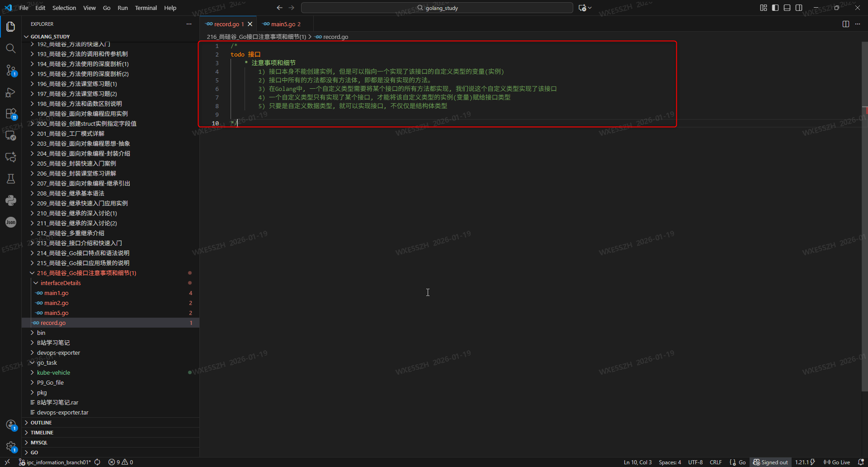This screenshot has width=868, height=467.
Task: Open the Testing flask icon
Action: 11,179
